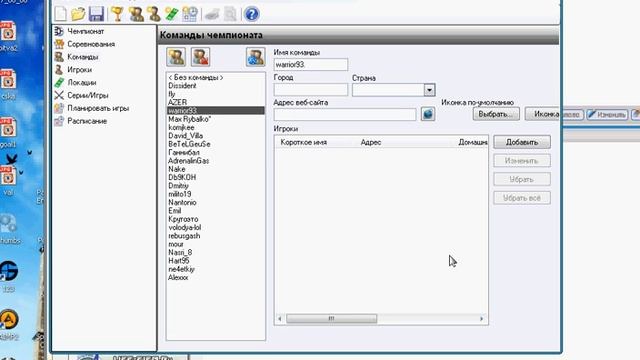This screenshot has width=640, height=360.
Task: Select 'Ганнибал' in the team list
Action: pyautogui.click(x=184, y=152)
